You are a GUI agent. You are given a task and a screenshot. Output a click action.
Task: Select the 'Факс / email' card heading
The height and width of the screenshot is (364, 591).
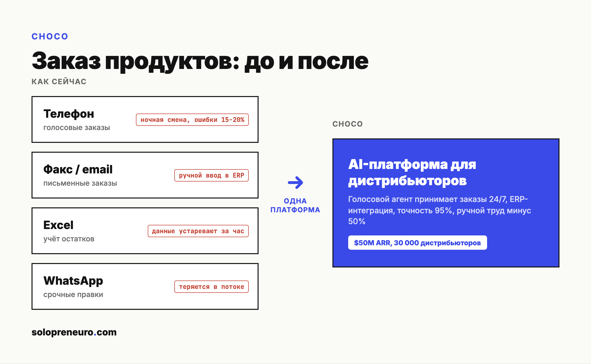tap(78, 169)
